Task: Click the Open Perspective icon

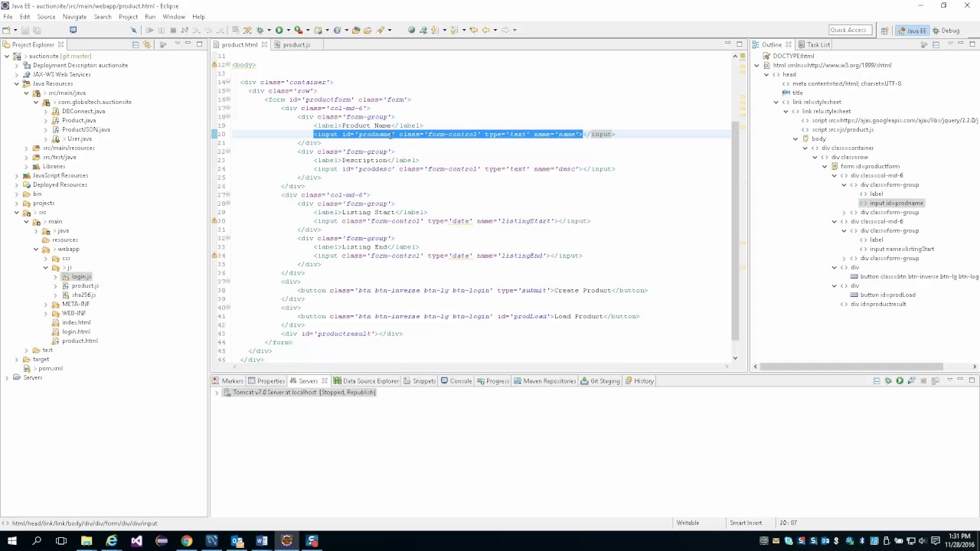Action: (884, 31)
